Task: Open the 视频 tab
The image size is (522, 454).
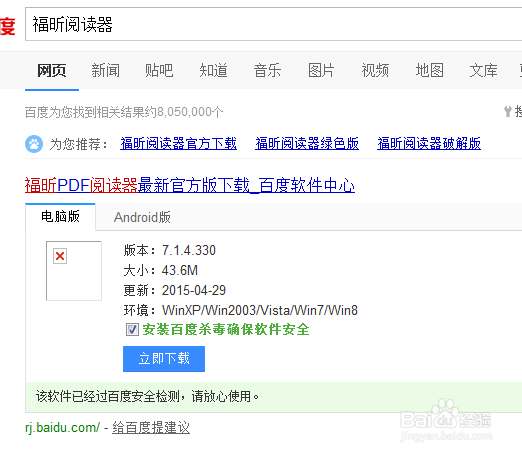Action: click(375, 70)
